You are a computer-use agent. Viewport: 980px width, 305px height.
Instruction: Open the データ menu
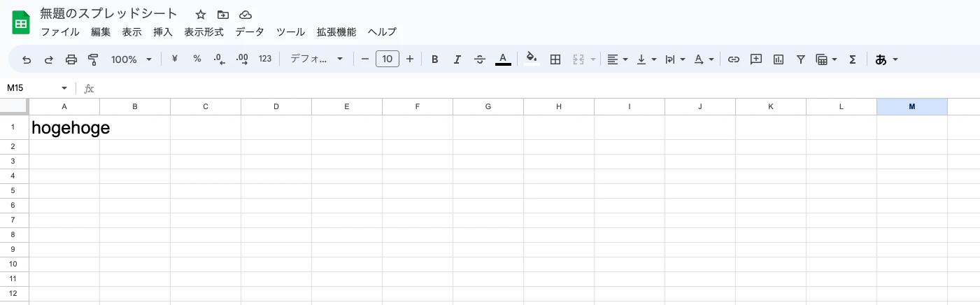coord(250,32)
